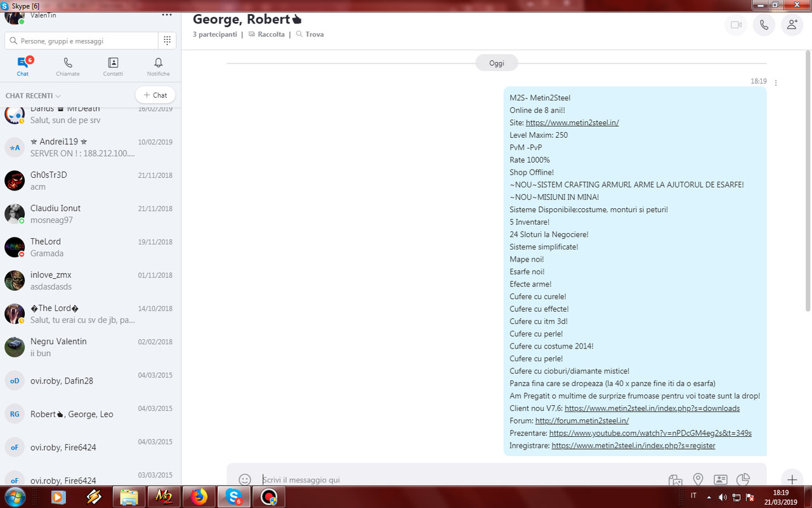Start a new chat with + Chat
This screenshot has width=812, height=508.
155,95
